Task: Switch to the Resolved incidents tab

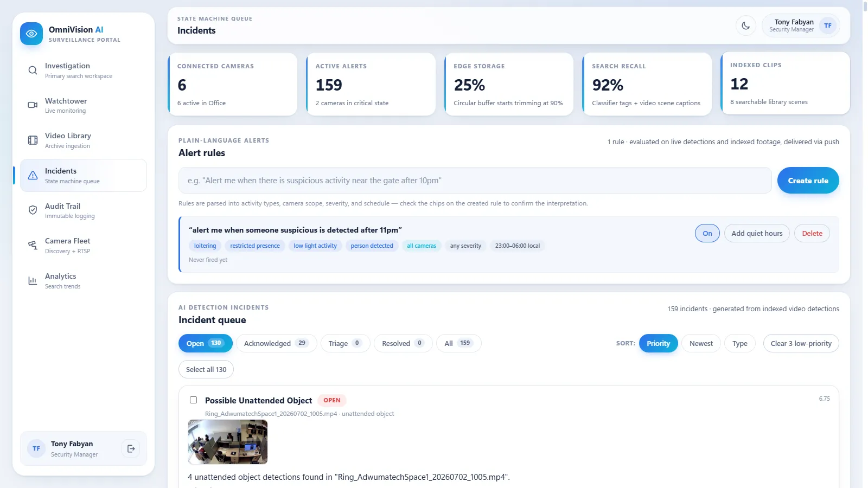Action: [x=403, y=343]
